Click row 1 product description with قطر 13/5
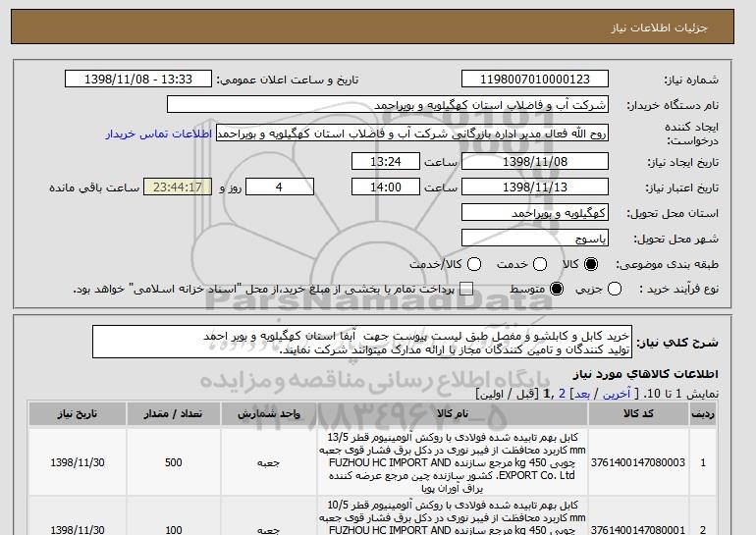756x535 pixels. [x=453, y=462]
